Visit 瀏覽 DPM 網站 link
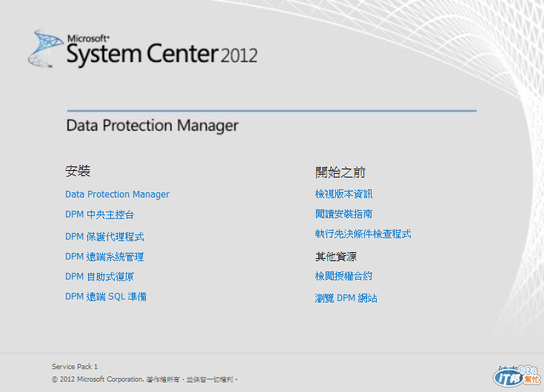Image resolution: width=544 pixels, height=392 pixels. click(x=346, y=298)
